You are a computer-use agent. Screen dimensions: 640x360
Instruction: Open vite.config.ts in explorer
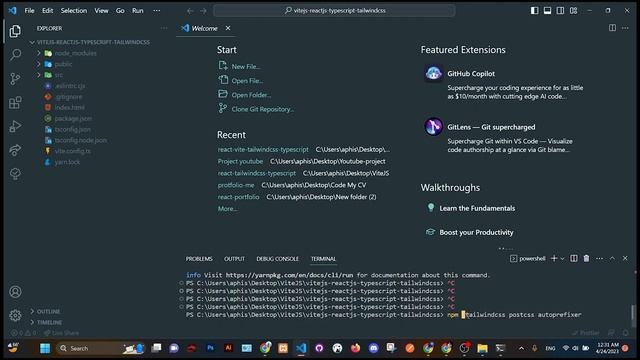click(73, 151)
